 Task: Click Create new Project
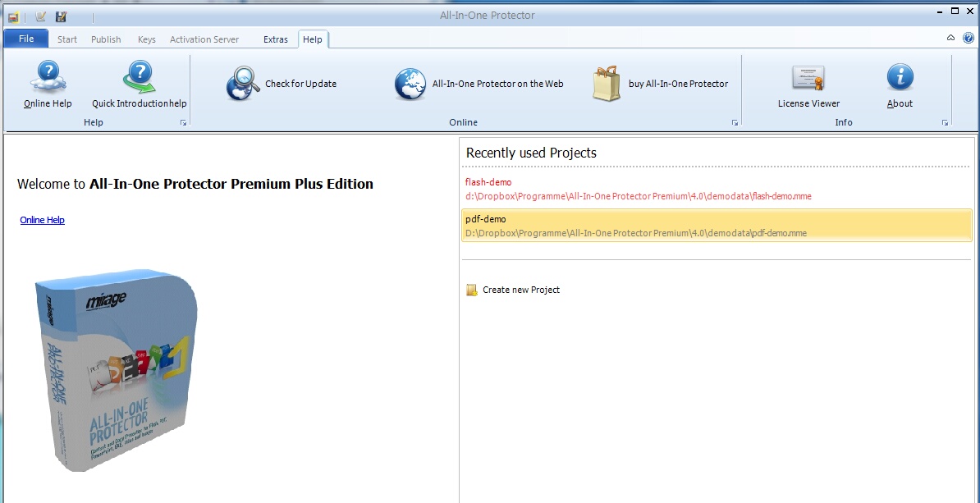(520, 290)
